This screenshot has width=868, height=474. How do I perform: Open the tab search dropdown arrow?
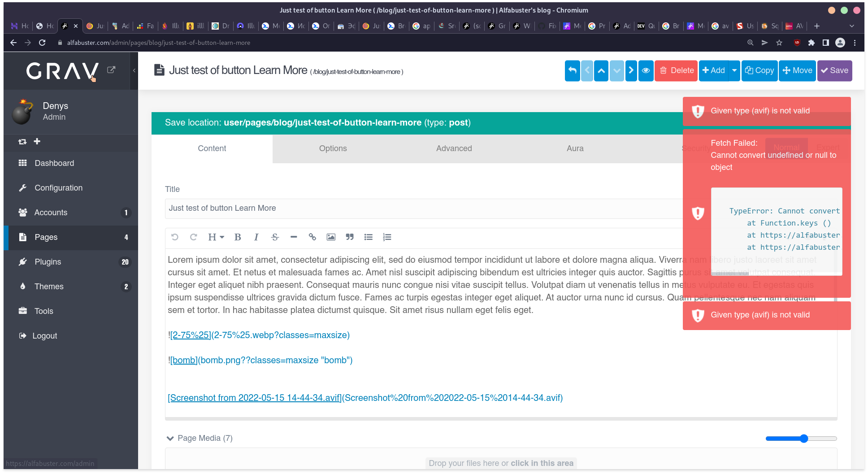click(x=852, y=26)
